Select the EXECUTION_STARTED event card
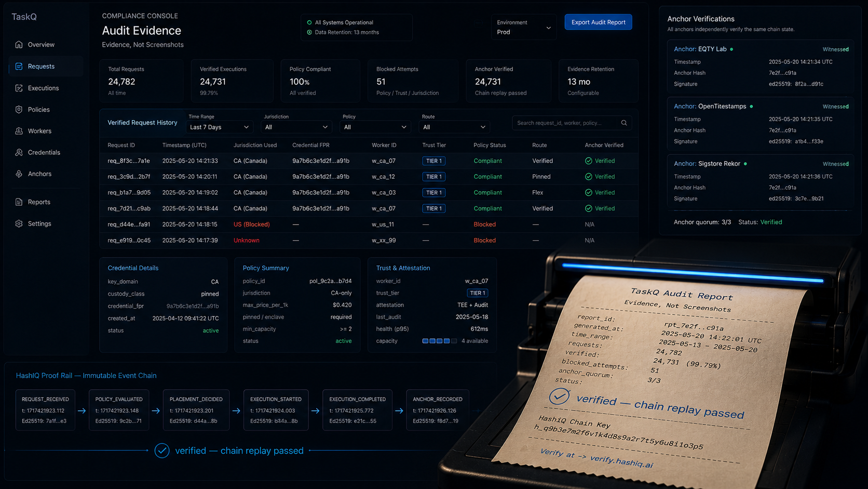Image resolution: width=868 pixels, height=489 pixels. coord(276,410)
